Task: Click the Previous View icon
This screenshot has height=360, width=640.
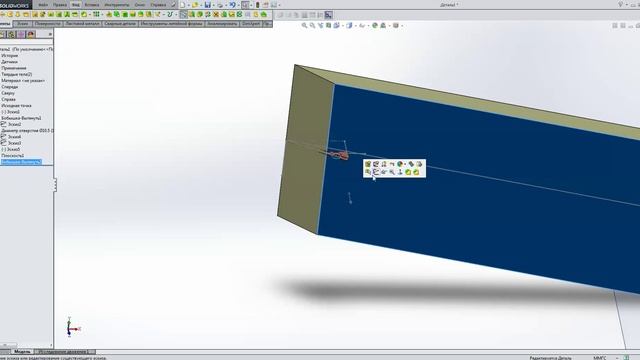Action: 320,25
